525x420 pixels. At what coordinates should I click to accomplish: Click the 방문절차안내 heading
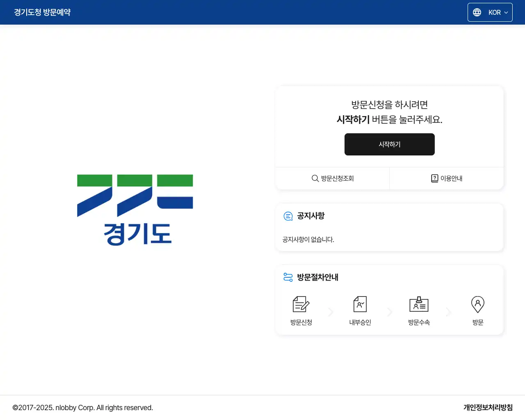[x=318, y=277]
